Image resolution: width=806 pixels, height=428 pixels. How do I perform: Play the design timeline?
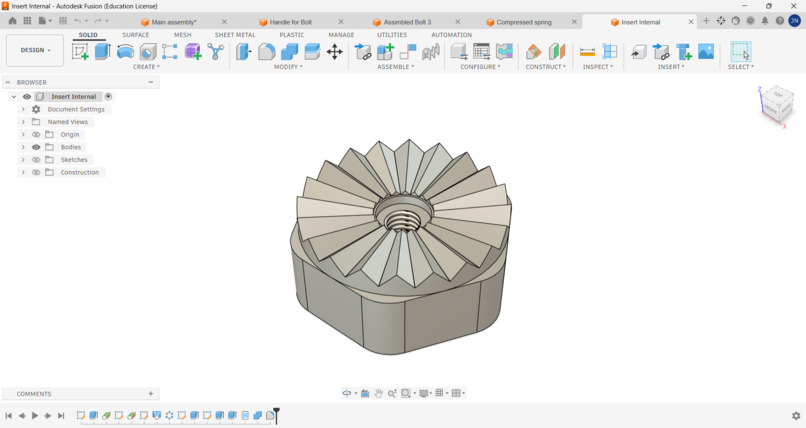click(x=35, y=416)
